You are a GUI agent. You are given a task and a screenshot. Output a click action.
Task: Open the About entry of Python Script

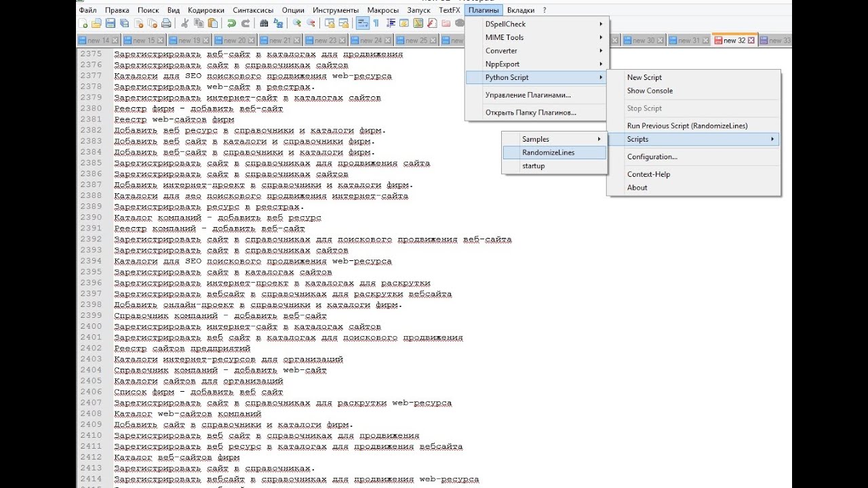pos(693,188)
